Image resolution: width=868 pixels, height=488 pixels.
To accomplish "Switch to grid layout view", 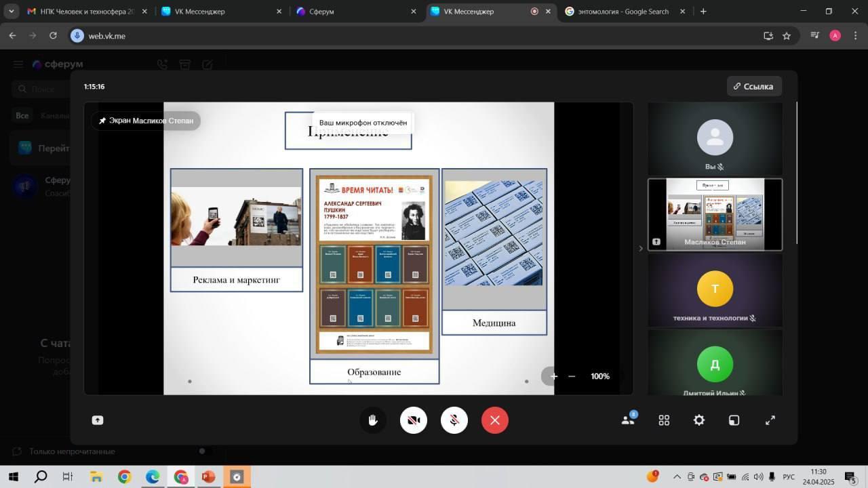I will pos(664,420).
